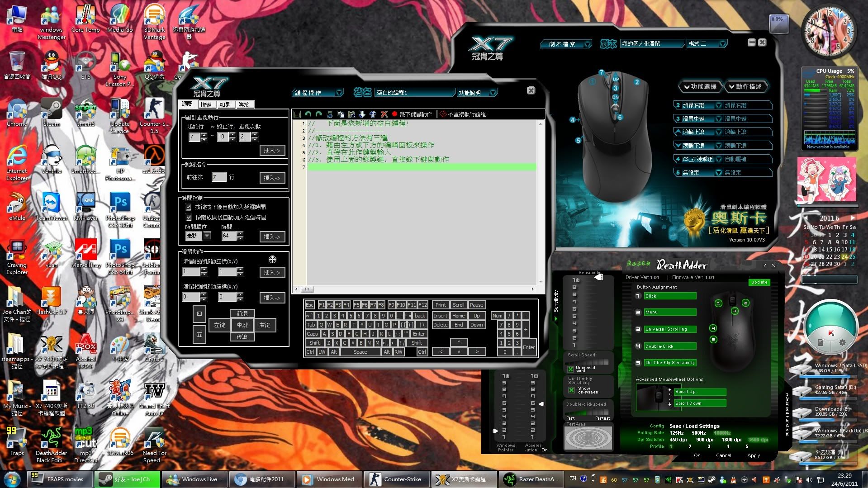This screenshot has height=488, width=868.
Task: Expand the 動作描述 dropdown
Action: [745, 86]
